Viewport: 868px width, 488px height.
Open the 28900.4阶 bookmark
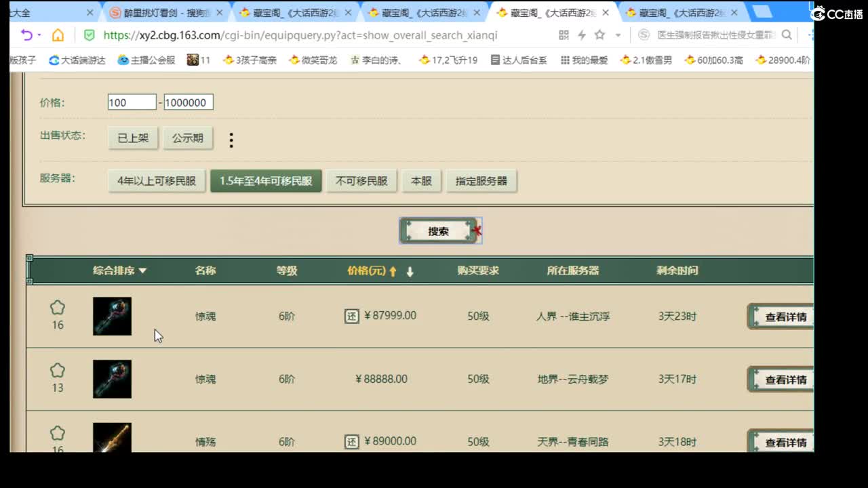tap(783, 60)
